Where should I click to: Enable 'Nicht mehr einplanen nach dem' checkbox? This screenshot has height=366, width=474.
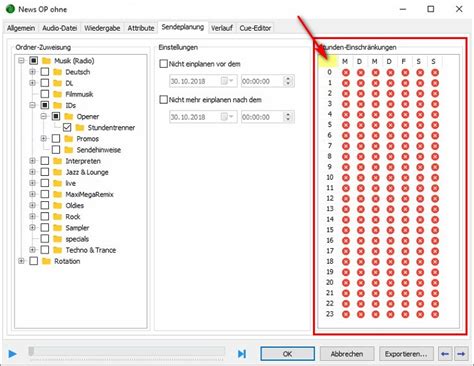(x=163, y=100)
